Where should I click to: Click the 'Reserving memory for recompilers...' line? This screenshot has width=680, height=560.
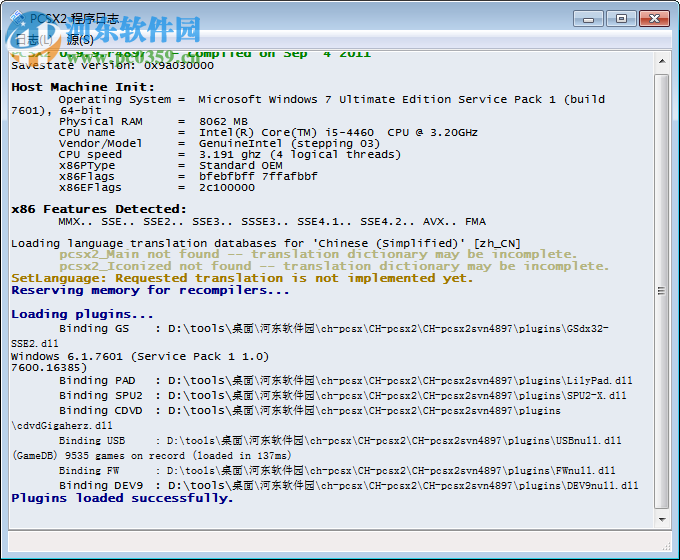150,290
